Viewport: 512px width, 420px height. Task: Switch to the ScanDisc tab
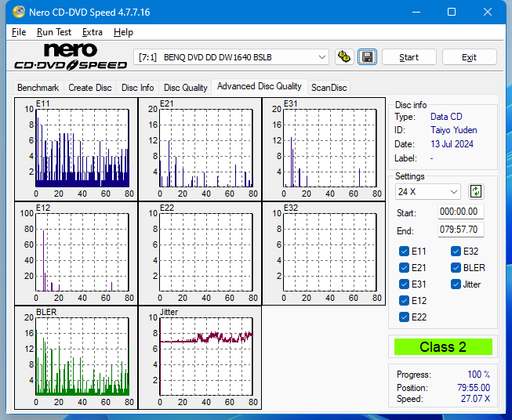click(x=329, y=88)
